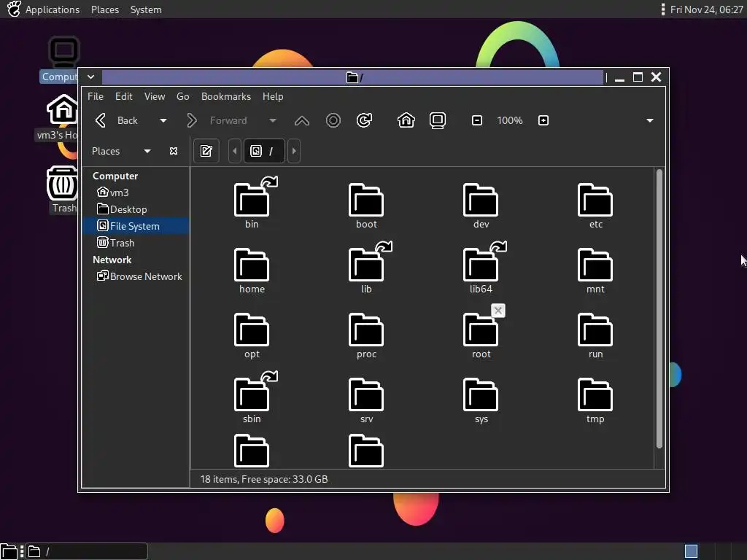
Task: Click the Stop loading icon
Action: coord(333,120)
